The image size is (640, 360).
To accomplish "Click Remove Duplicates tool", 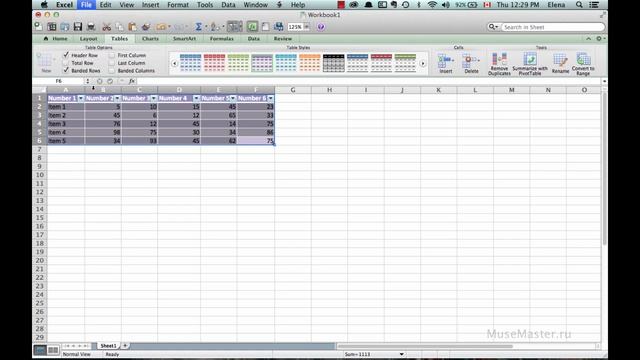I will tap(499, 64).
